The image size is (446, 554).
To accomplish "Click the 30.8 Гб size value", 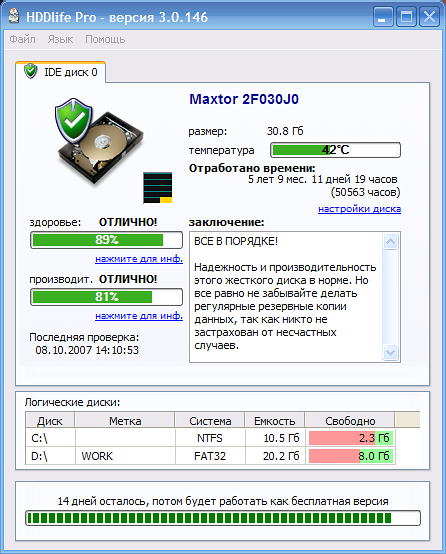I will [285, 131].
